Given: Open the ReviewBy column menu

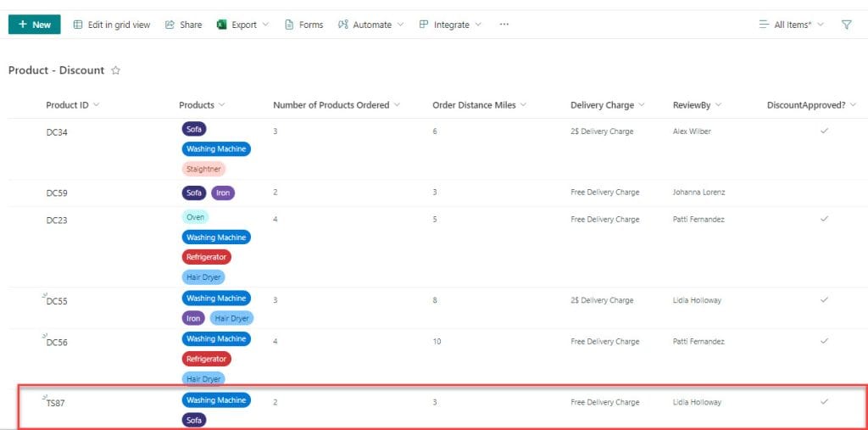Looking at the screenshot, I should (x=698, y=104).
